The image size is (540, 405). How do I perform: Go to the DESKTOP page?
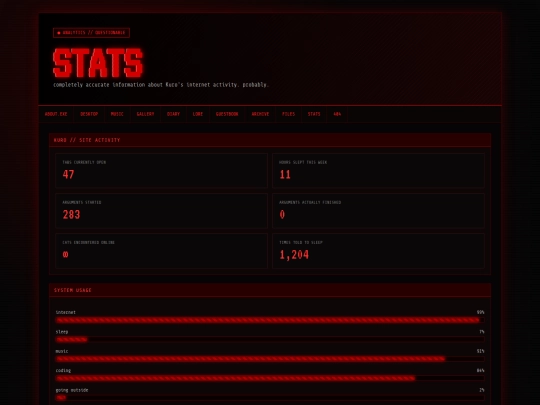pyautogui.click(x=89, y=114)
